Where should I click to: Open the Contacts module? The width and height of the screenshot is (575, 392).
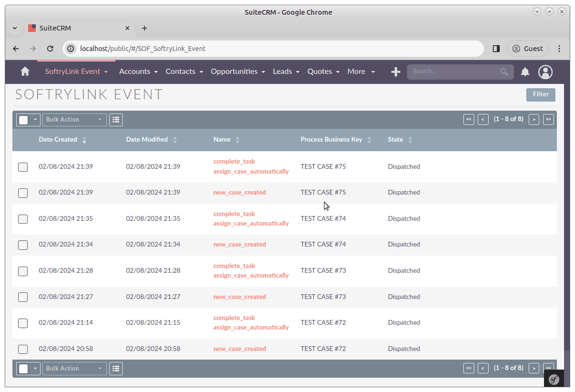click(180, 72)
